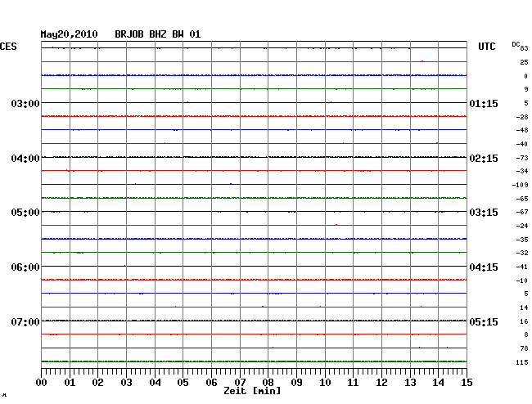
Task: Pick the DC value "-73"
Action: [522, 158]
